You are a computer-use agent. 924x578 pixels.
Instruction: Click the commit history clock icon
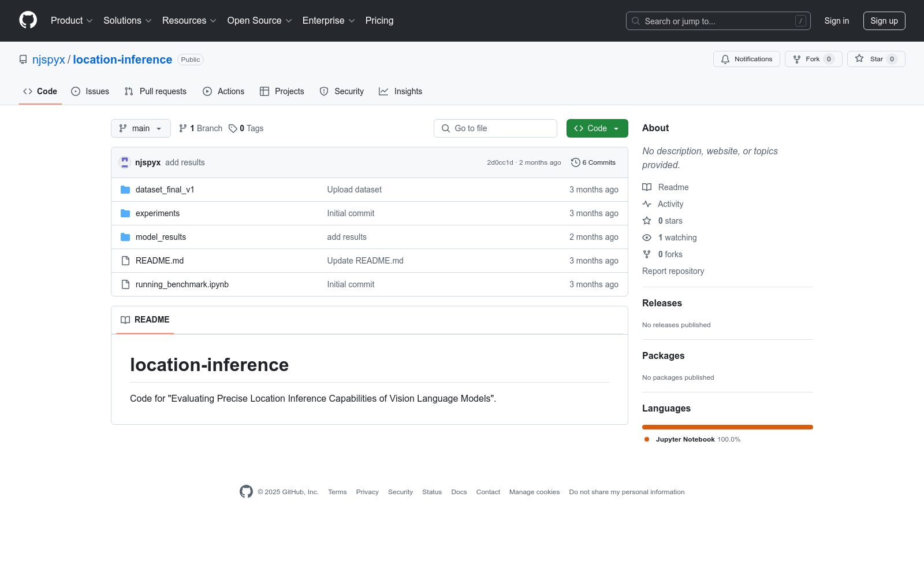tap(575, 162)
